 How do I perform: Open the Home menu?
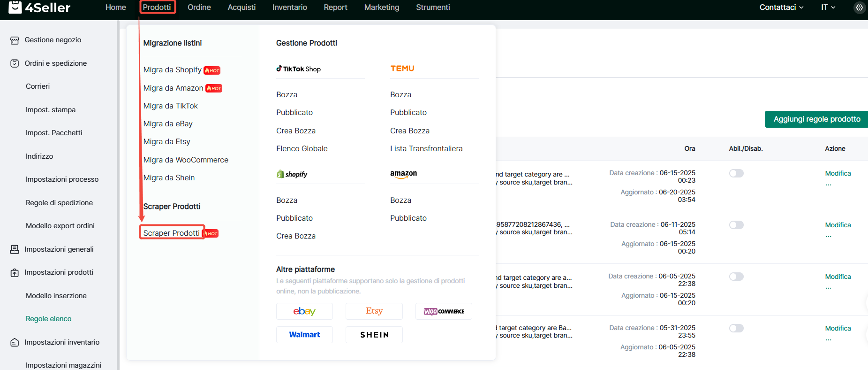116,8
